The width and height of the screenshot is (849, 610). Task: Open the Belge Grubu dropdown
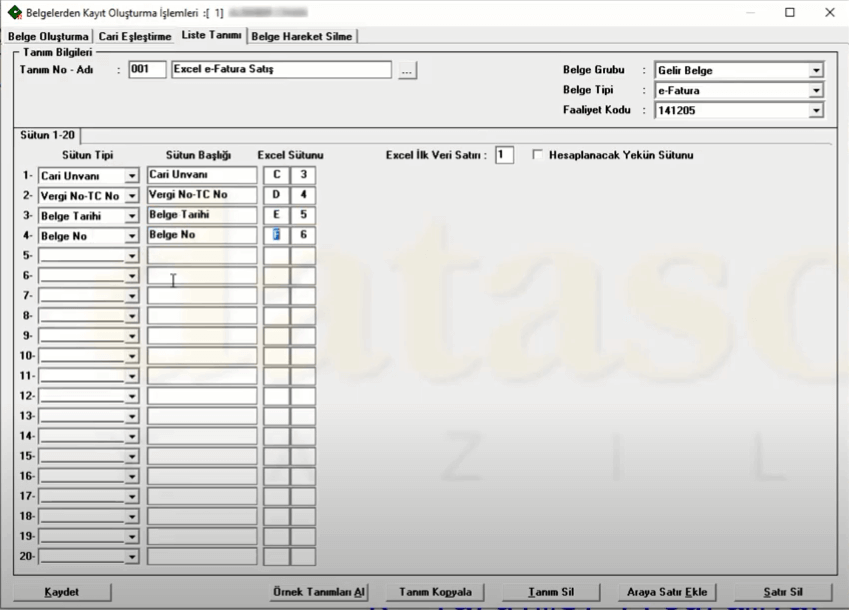click(816, 71)
